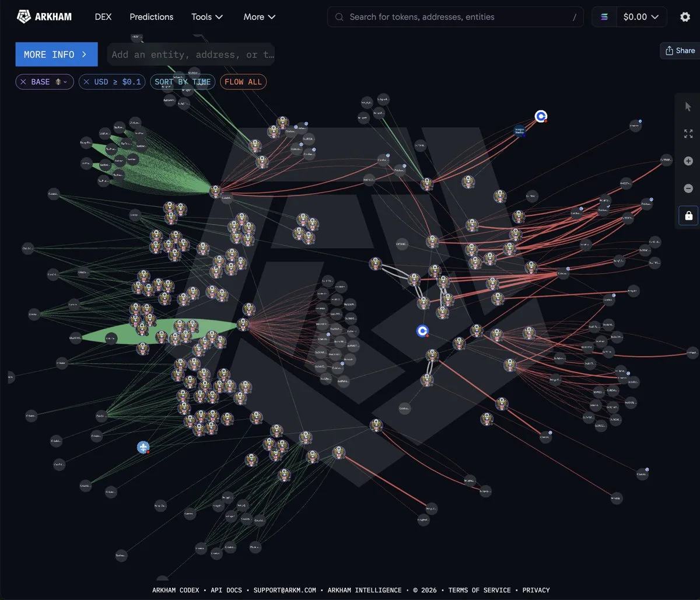Open the $0.00 balance dropdown

pos(641,17)
